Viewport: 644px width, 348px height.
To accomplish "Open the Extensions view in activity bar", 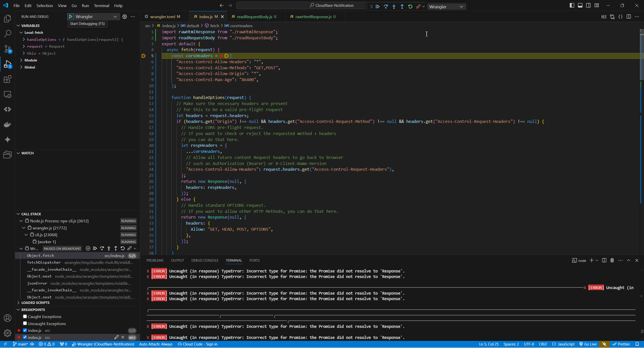I will [x=8, y=79].
